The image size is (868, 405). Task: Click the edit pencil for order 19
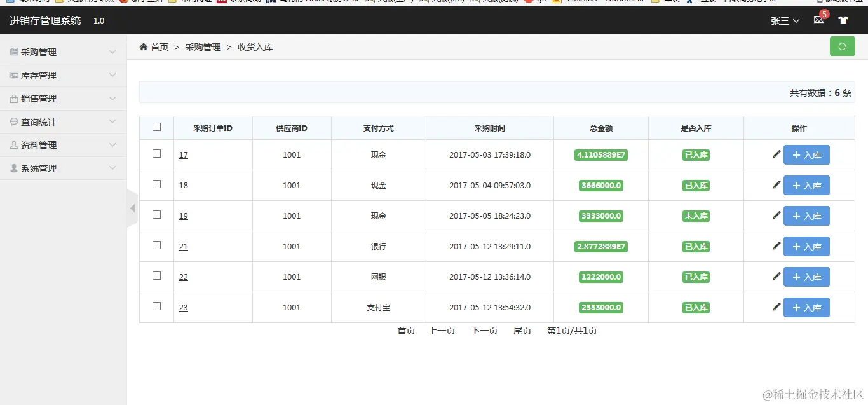click(x=776, y=215)
